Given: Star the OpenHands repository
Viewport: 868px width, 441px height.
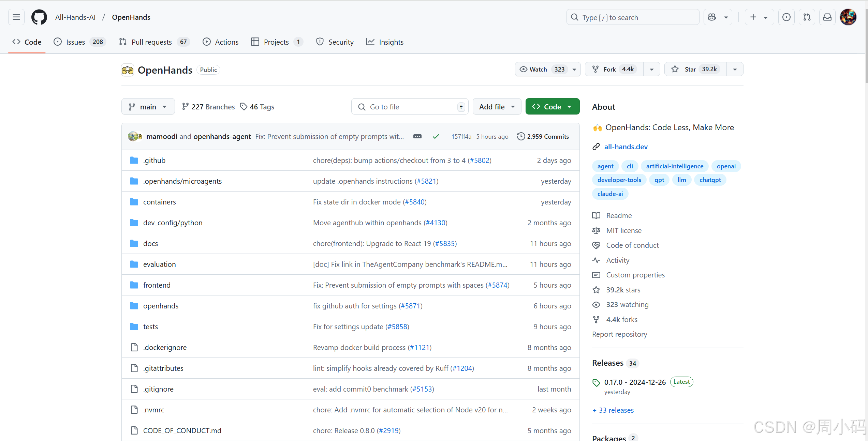Looking at the screenshot, I should pos(695,69).
